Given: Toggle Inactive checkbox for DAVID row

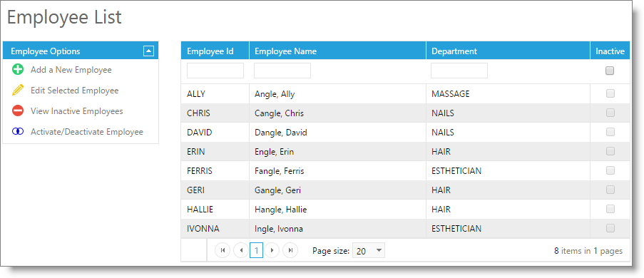Looking at the screenshot, I should tap(610, 132).
